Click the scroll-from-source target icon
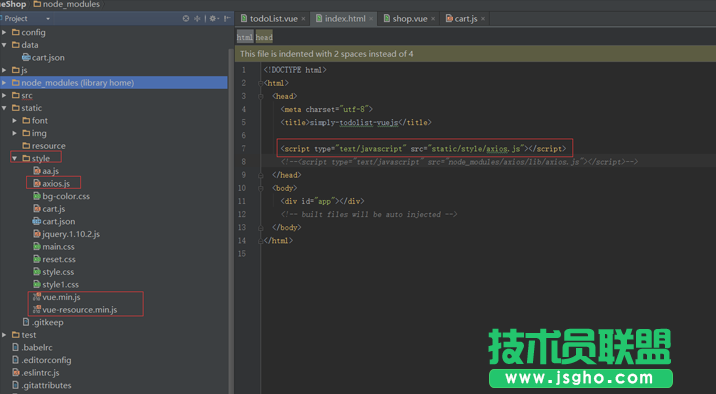 pyautogui.click(x=186, y=18)
